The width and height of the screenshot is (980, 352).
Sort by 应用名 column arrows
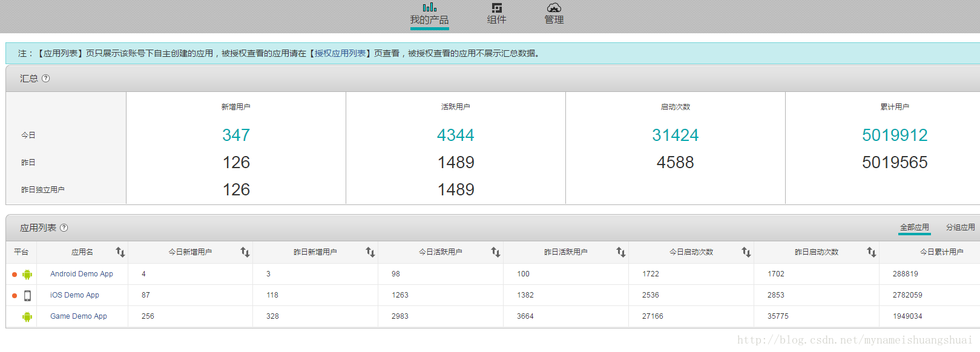[x=120, y=252]
